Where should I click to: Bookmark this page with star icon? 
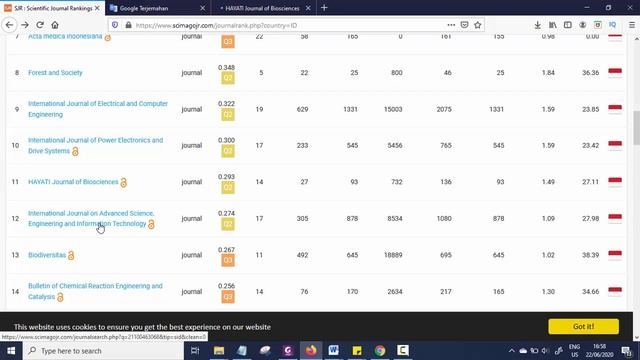[x=478, y=25]
